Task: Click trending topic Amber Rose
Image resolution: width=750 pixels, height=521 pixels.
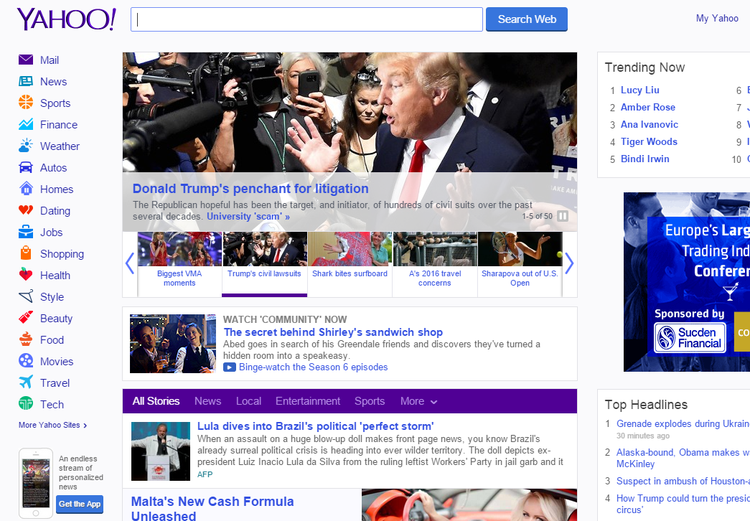Action: pos(648,107)
